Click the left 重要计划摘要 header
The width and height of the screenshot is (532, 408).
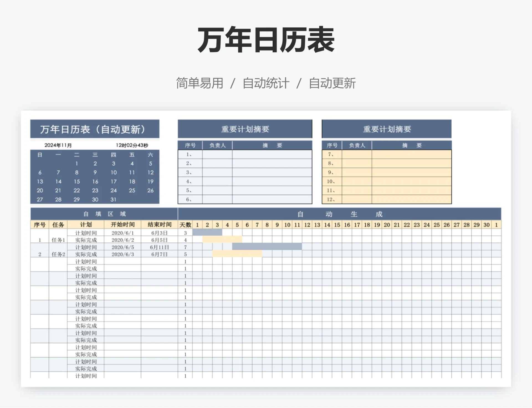(245, 129)
